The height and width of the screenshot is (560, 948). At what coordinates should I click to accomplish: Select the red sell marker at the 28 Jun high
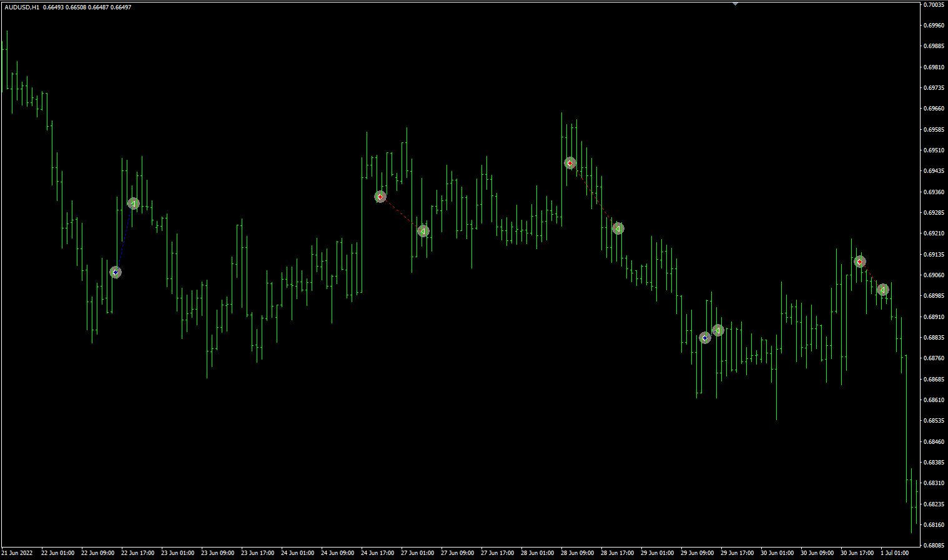click(x=570, y=163)
